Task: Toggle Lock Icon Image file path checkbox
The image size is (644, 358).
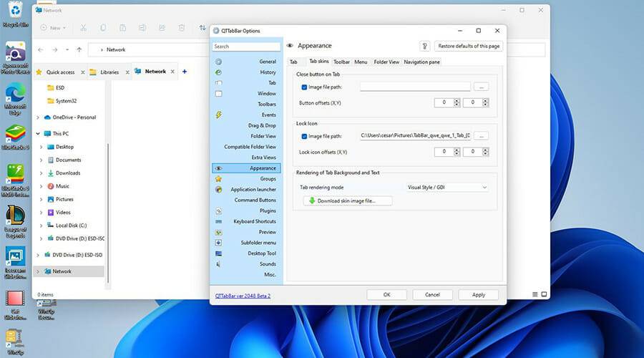Action: (304, 137)
